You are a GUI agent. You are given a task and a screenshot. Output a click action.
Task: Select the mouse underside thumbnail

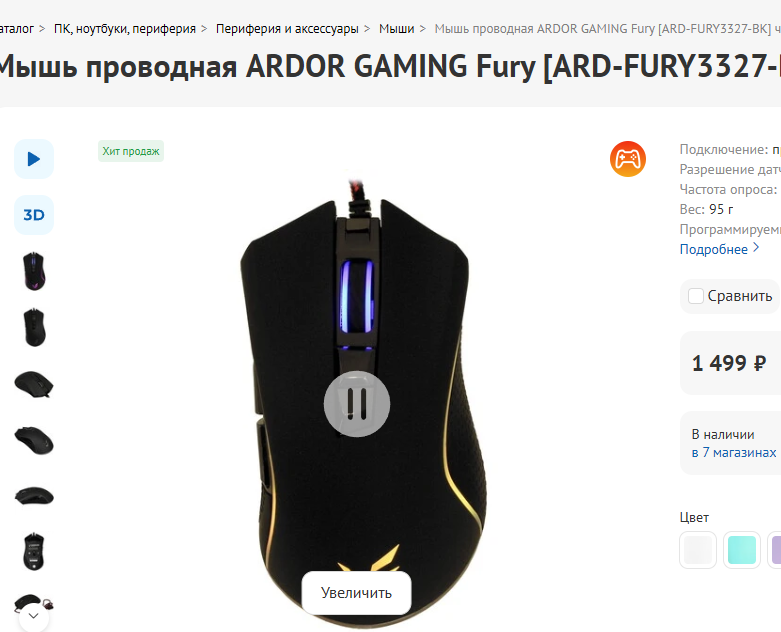coord(34,551)
